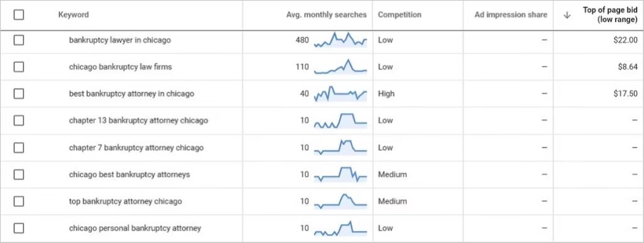Tick the select-all checkbox in the header row

18,14
